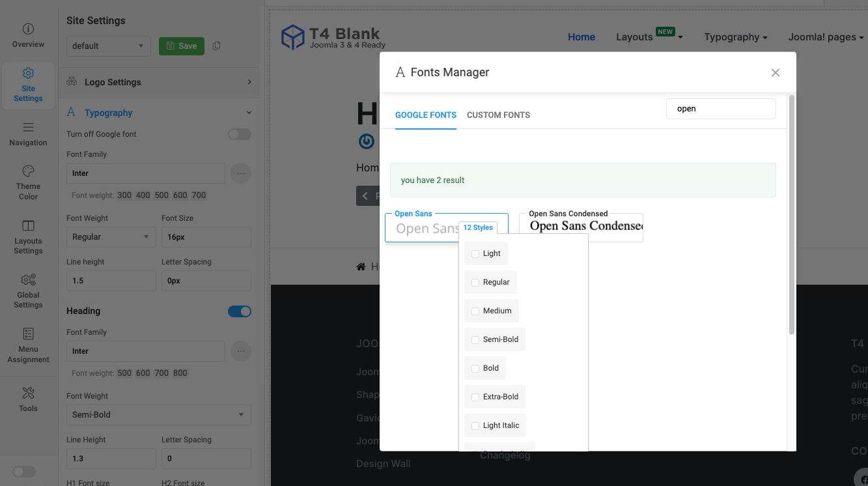Toggle the Heading switch off
The image size is (868, 486).
[240, 311]
